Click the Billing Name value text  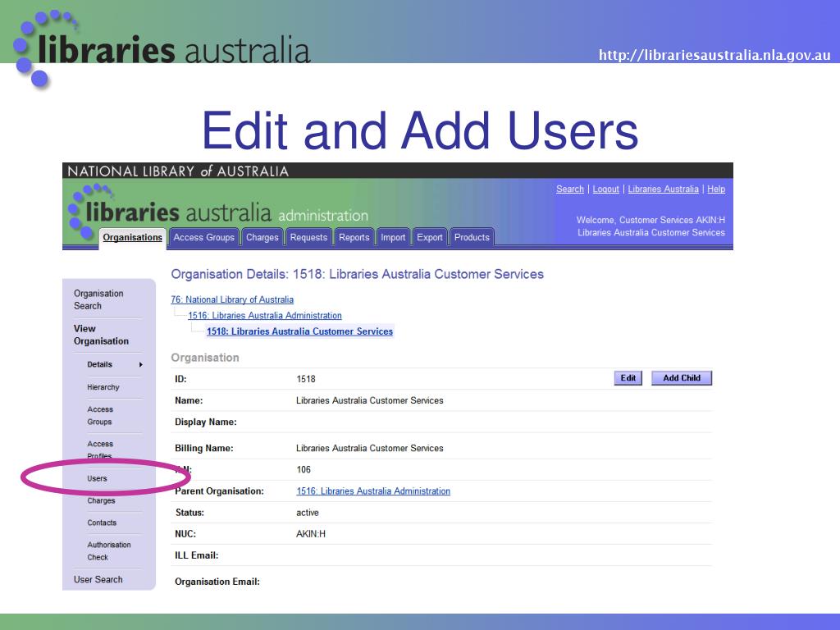click(x=370, y=449)
